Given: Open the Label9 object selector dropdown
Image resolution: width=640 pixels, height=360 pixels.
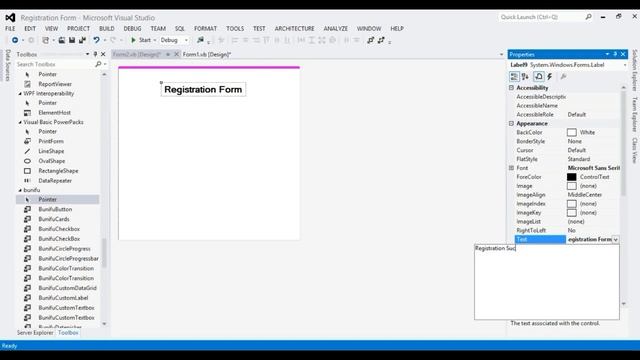Looking at the screenshot, I should tap(624, 65).
